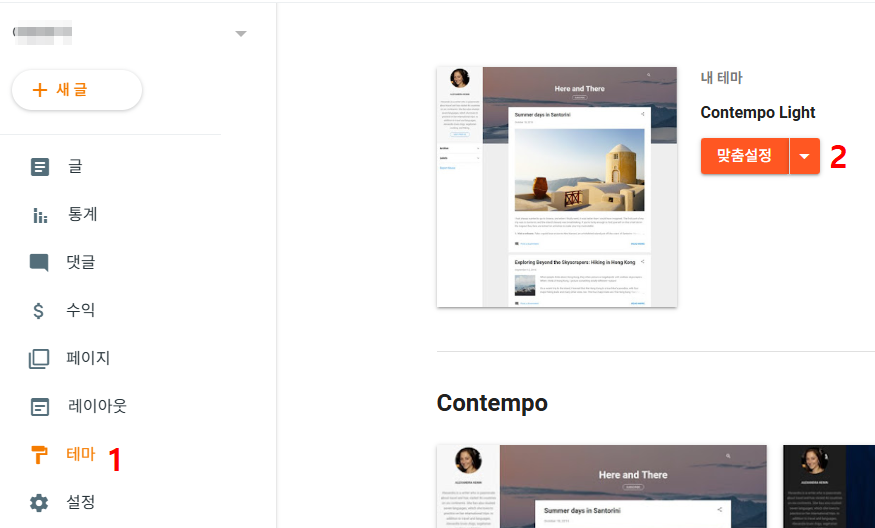Click the stats (통계) bar chart icon
The width and height of the screenshot is (875, 528).
point(40,215)
